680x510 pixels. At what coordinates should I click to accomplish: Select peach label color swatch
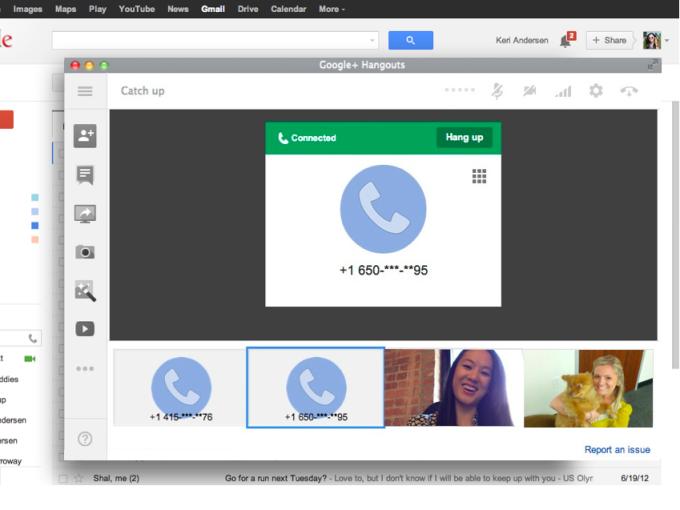tap(35, 239)
